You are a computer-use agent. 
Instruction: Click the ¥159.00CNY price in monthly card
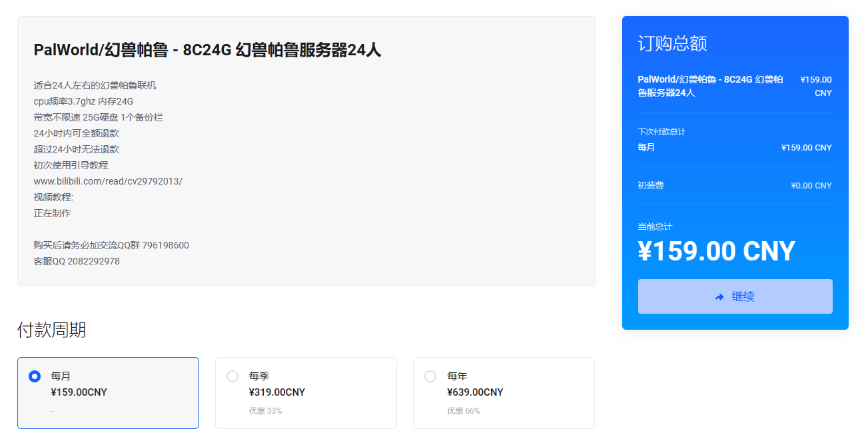[79, 392]
